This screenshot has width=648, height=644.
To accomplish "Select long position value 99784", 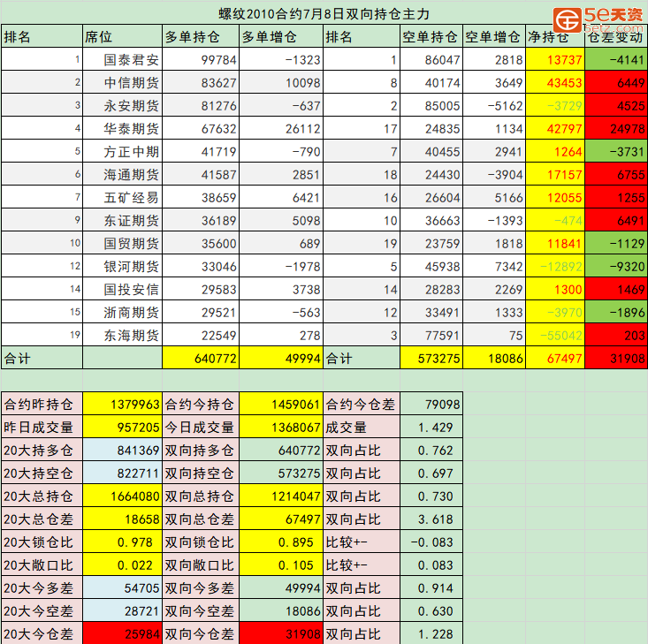I will pyautogui.click(x=201, y=60).
